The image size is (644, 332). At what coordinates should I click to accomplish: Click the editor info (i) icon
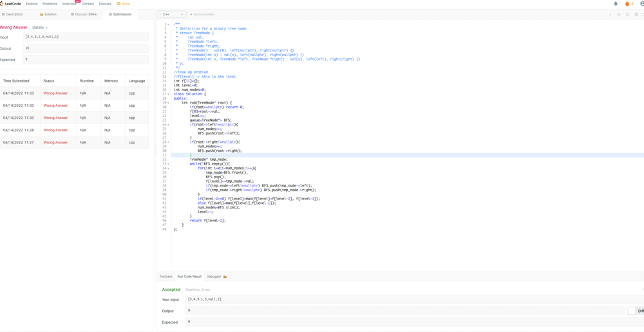(x=610, y=14)
